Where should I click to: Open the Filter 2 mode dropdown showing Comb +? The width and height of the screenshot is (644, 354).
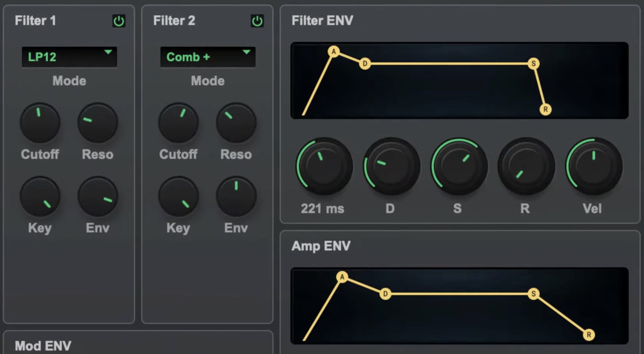(x=207, y=57)
